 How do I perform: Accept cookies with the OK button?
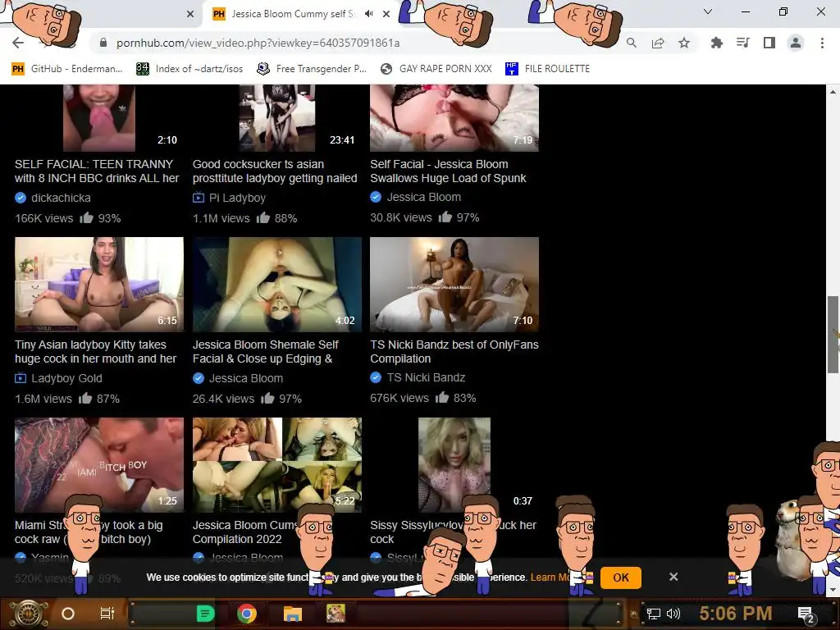click(620, 577)
